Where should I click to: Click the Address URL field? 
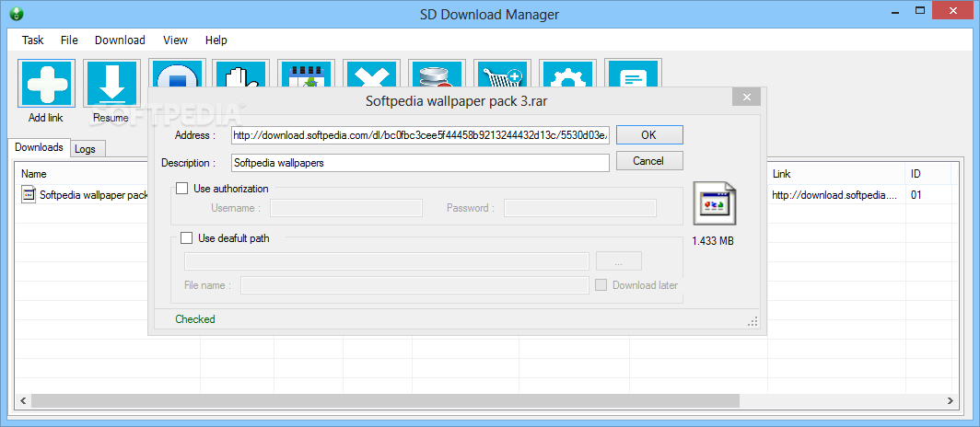[420, 135]
